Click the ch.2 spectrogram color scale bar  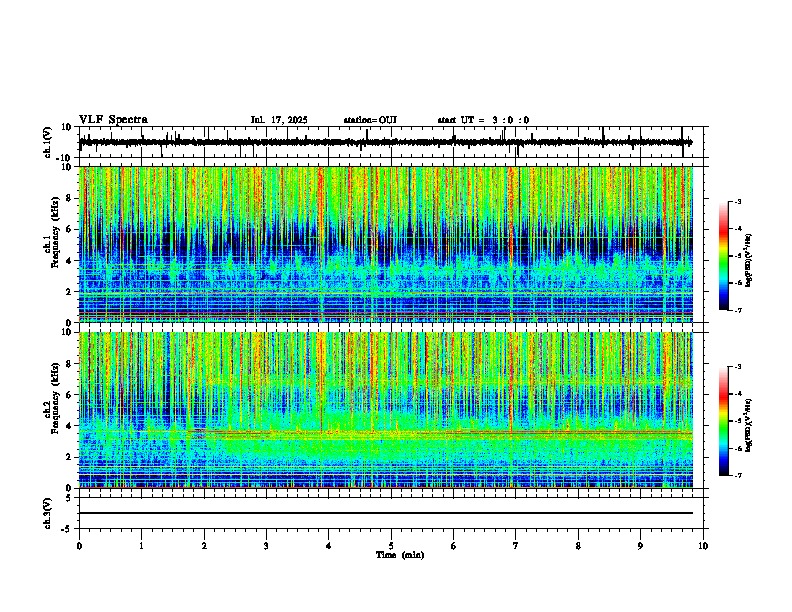723,421
